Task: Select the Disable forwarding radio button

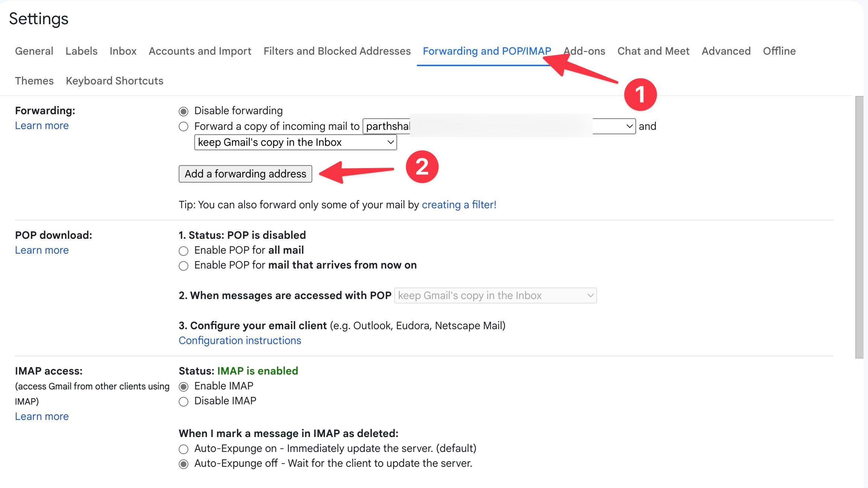Action: coord(184,110)
